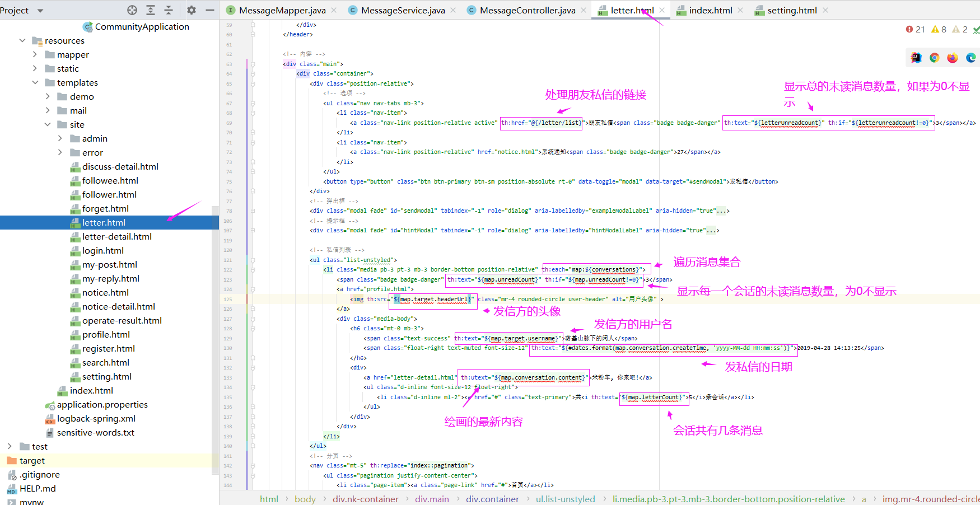
Task: Expand the demo folder
Action: [x=48, y=96]
